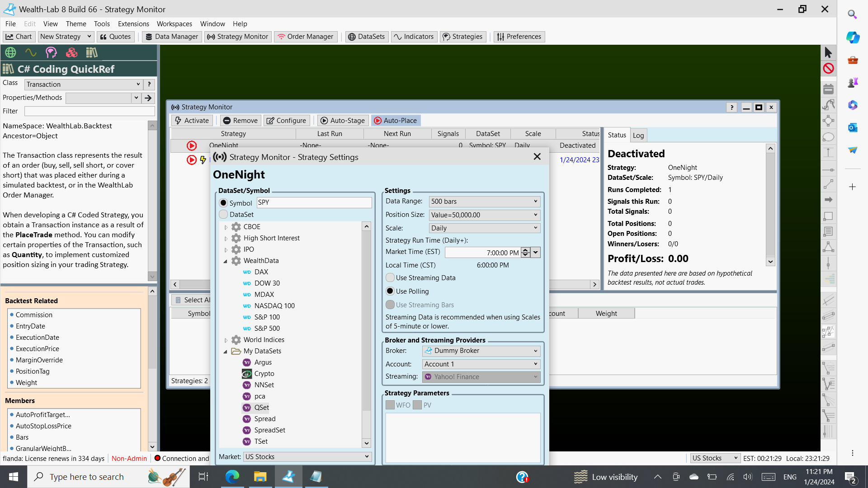Click the Symbol text field containing SPY
The image size is (868, 488).
[x=314, y=202]
